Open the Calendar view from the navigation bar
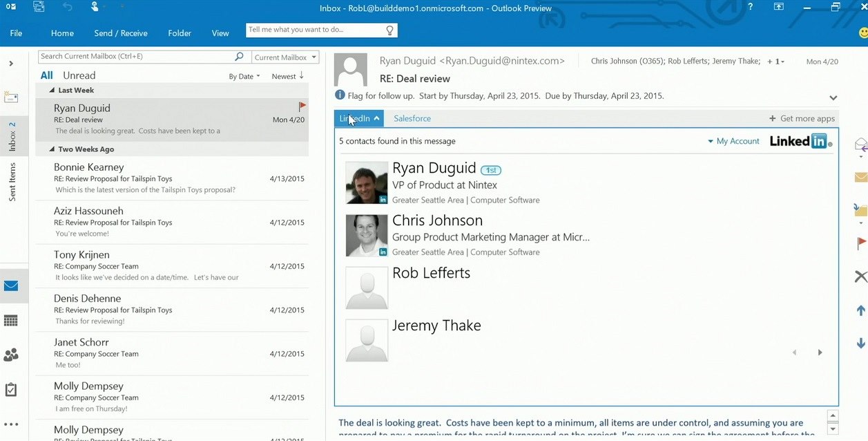Image resolution: width=868 pixels, height=441 pixels. (x=11, y=321)
